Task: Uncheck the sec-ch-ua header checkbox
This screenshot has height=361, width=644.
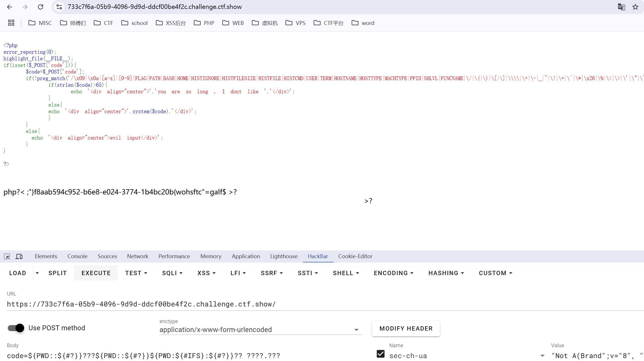Action: (x=381, y=354)
